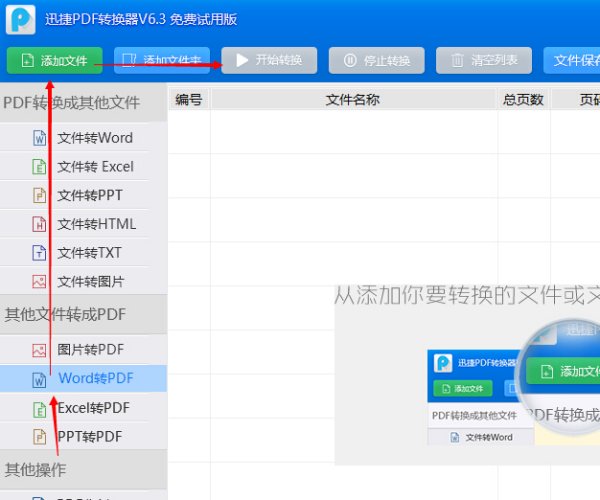Image resolution: width=600 pixels, height=500 pixels.
Task: Click the HTML icon beside 文件转HTML
Action: pyautogui.click(x=39, y=224)
